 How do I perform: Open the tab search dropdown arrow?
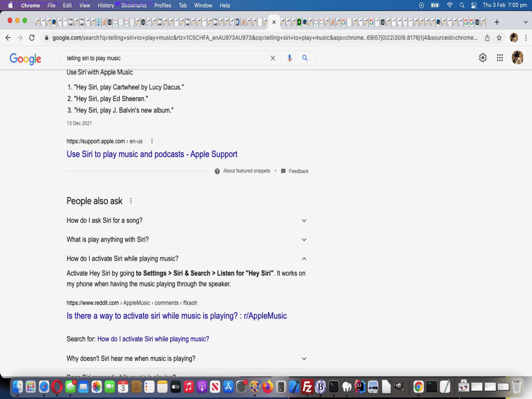click(526, 22)
